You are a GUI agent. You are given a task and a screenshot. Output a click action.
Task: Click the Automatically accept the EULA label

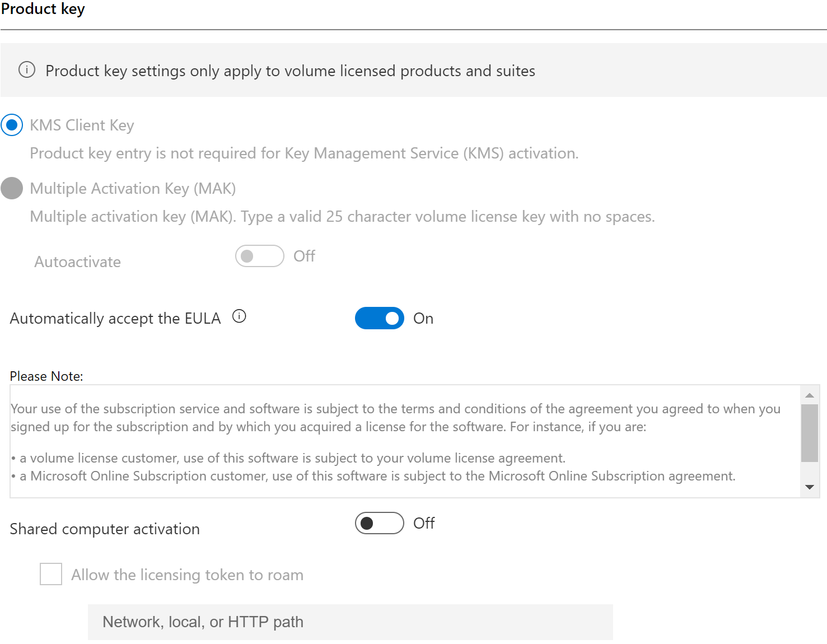pos(115,319)
